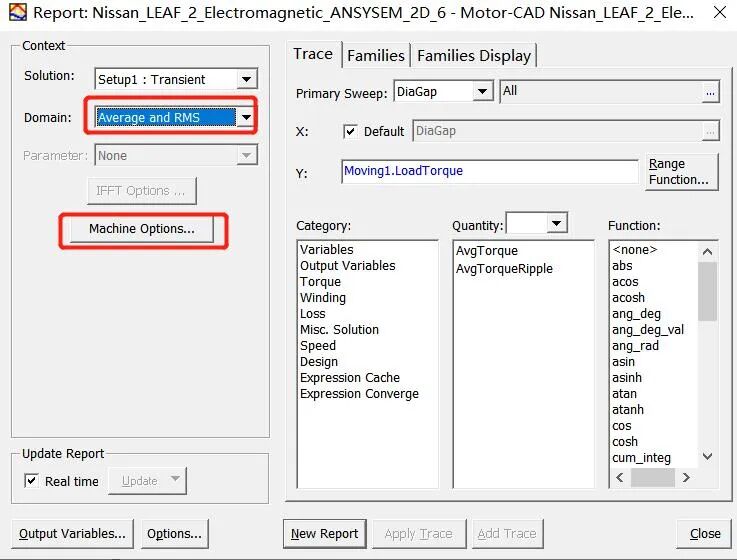The image size is (737, 560).
Task: Click the Function list horizontal scrollbar thumb
Action: (x=653, y=478)
